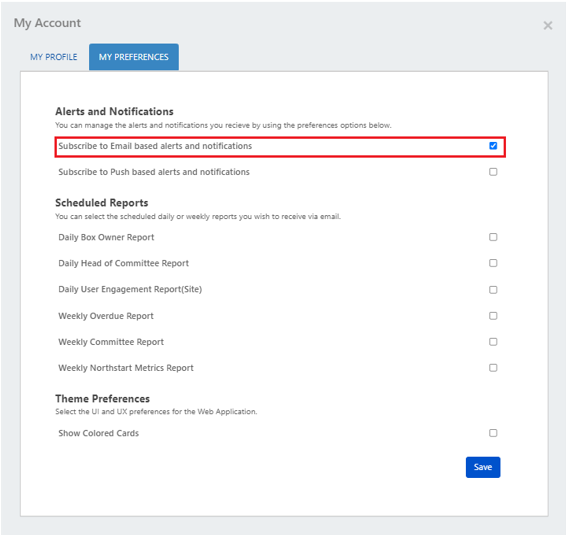This screenshot has height=535, width=566.
Task: Turn on Show Colored Cards checkbox
Action: click(x=493, y=433)
